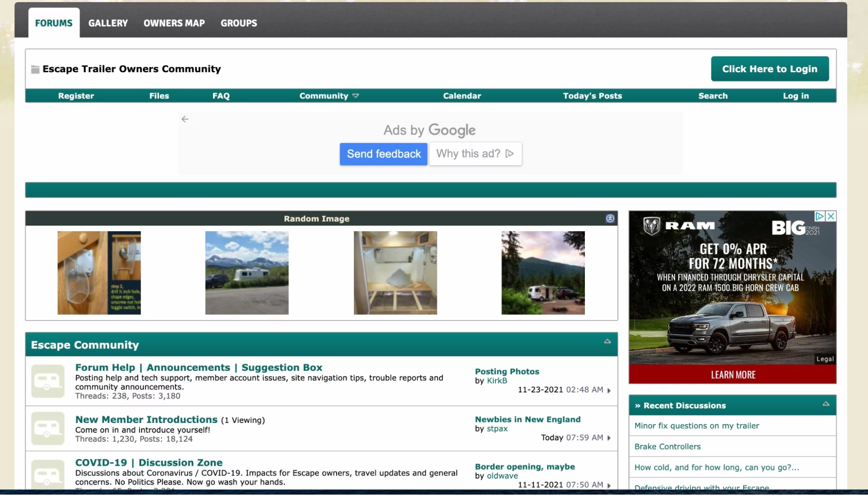Click the Send feedback button
This screenshot has height=495, width=868.
click(383, 153)
